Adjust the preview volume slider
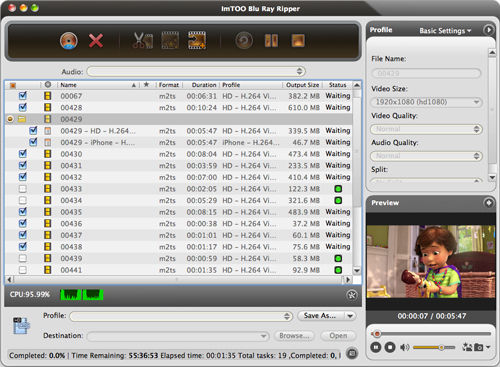 point(434,347)
